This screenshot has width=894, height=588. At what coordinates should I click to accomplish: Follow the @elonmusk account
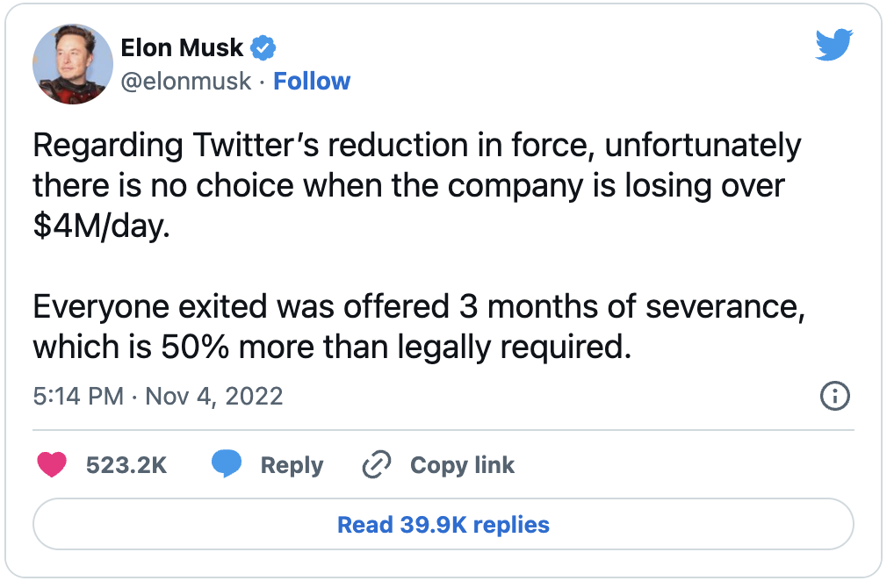tap(312, 82)
